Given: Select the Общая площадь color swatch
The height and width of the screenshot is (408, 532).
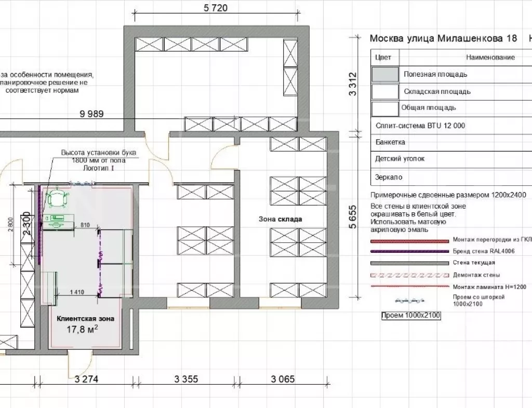Looking at the screenshot, I should tap(384, 108).
